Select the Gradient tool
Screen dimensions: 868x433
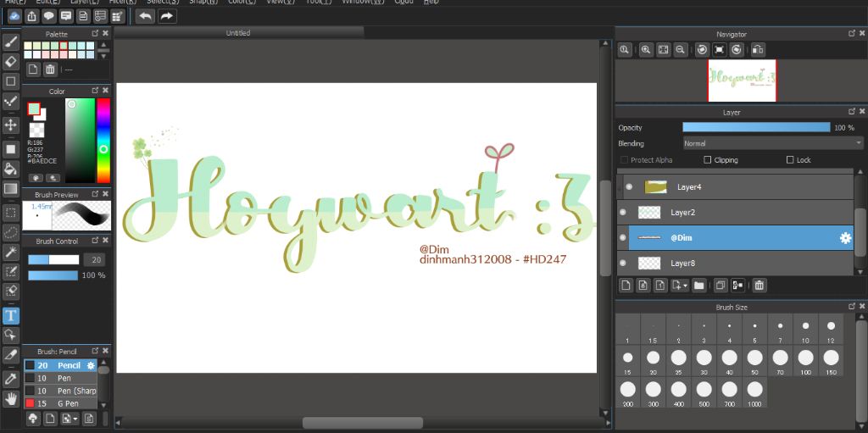(x=11, y=188)
